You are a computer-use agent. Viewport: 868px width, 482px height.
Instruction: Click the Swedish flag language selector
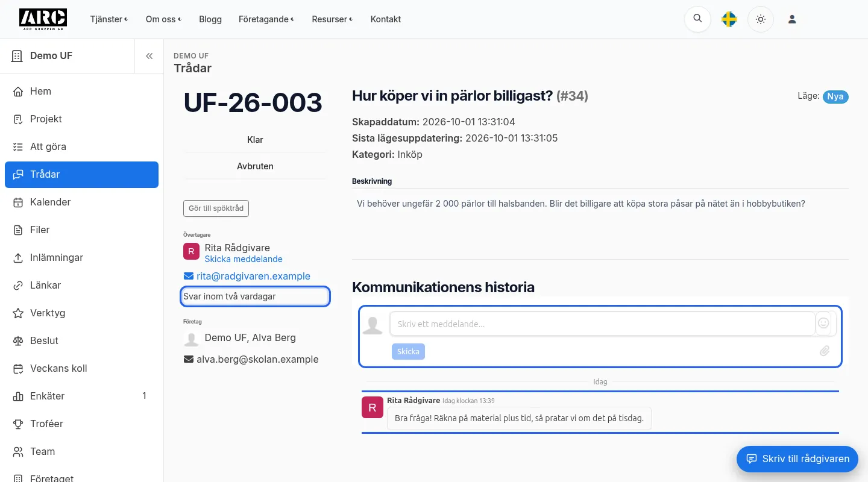[x=729, y=19]
